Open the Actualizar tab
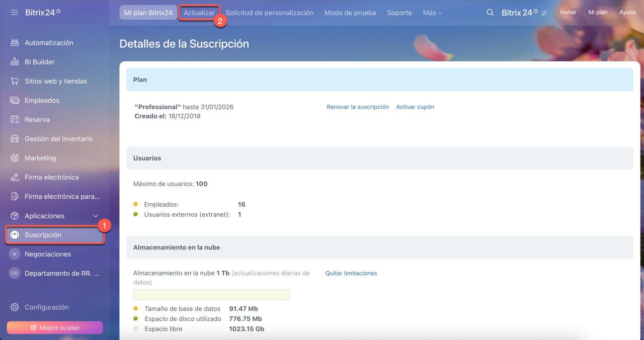 pos(199,13)
